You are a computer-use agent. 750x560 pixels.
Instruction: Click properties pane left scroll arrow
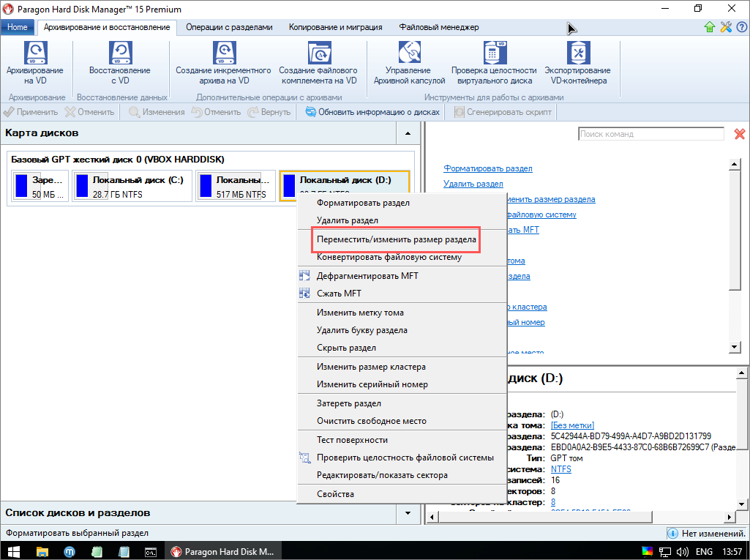[x=432, y=517]
